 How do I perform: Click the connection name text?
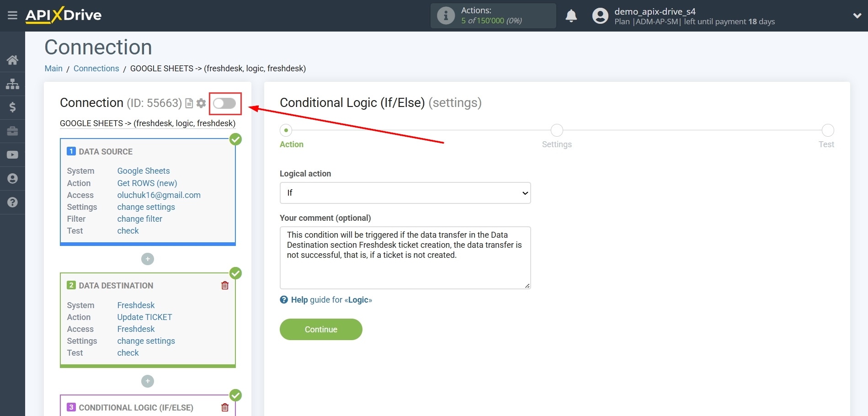click(148, 123)
